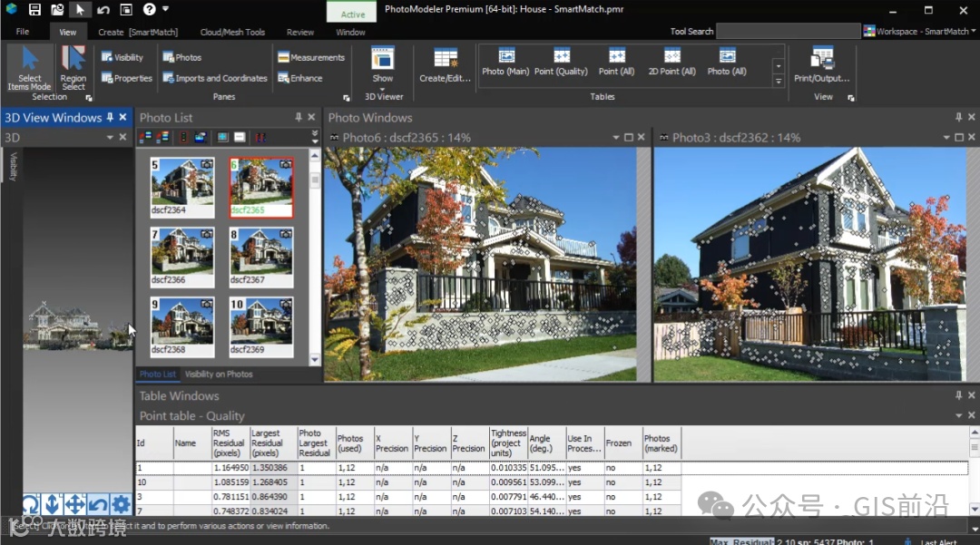The height and width of the screenshot is (545, 980).
Task: Switch to the Review ribbon tab
Action: [x=300, y=32]
